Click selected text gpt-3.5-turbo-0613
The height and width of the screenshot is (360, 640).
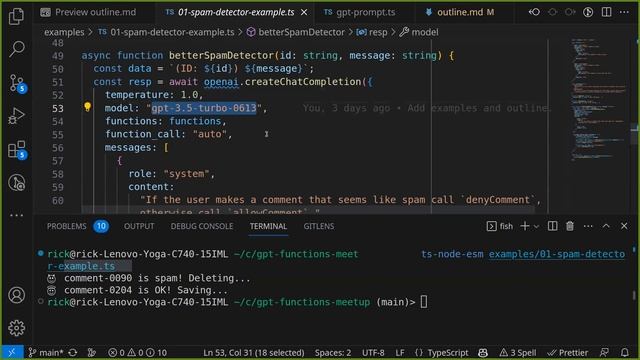[204, 108]
